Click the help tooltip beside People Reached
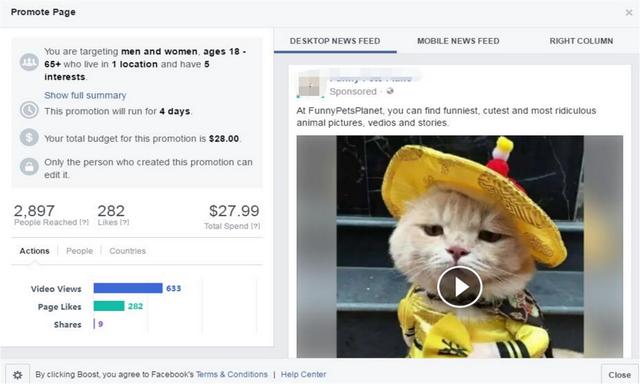Viewport: 640px width, 384px height. pos(84,222)
